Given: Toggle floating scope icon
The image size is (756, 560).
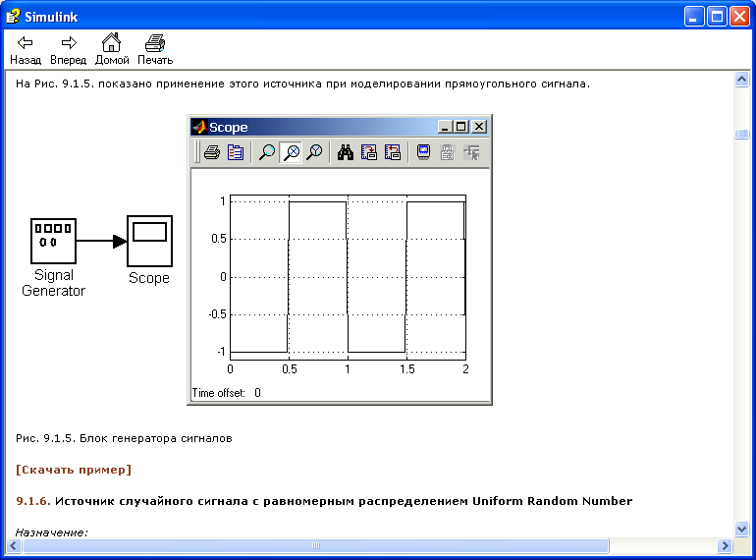Looking at the screenshot, I should click(423, 153).
